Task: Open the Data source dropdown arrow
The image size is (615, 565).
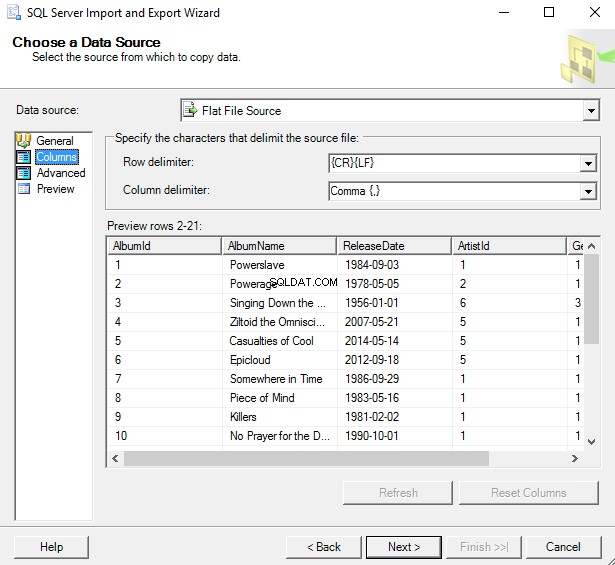Action: tap(591, 111)
